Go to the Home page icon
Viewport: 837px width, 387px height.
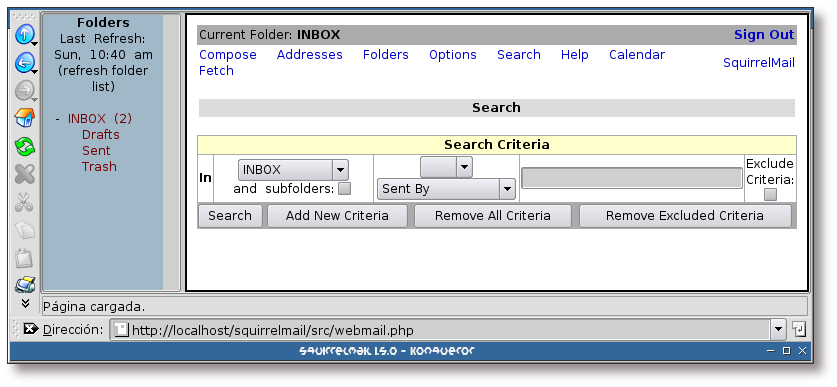click(x=24, y=118)
